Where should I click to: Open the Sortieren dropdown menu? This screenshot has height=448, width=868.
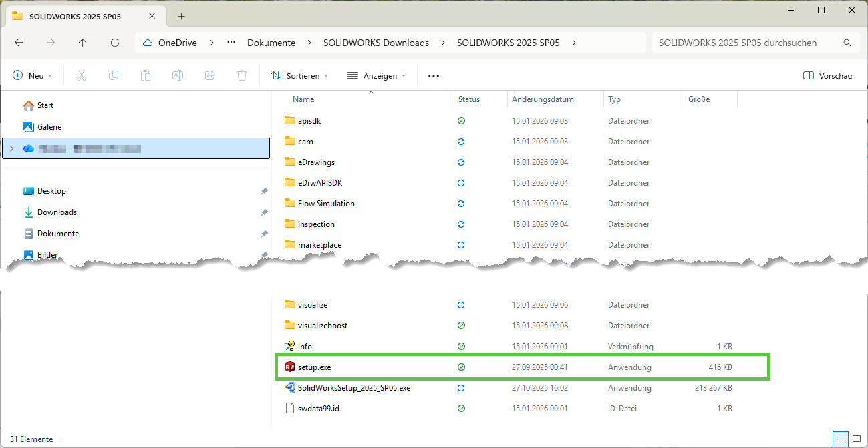(x=299, y=76)
